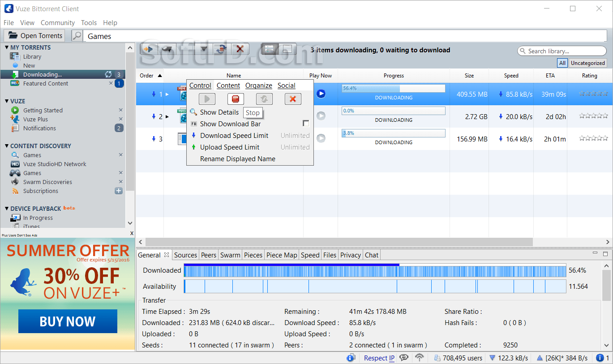Image resolution: width=613 pixels, height=364 pixels.
Task: Open Subscriptions in Content Discovery
Action: pyautogui.click(x=41, y=191)
